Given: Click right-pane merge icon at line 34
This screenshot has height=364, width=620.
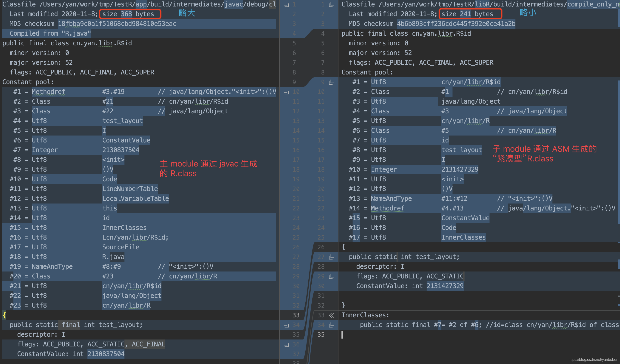Looking at the screenshot, I should click(x=332, y=325).
